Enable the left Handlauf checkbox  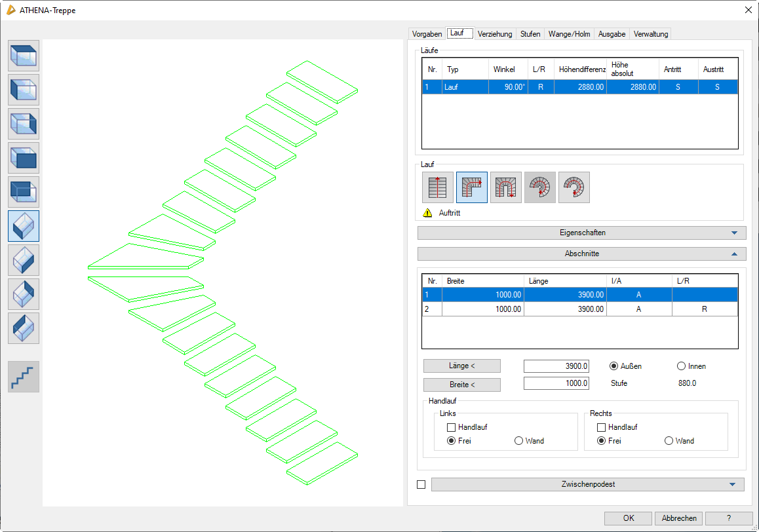(451, 427)
